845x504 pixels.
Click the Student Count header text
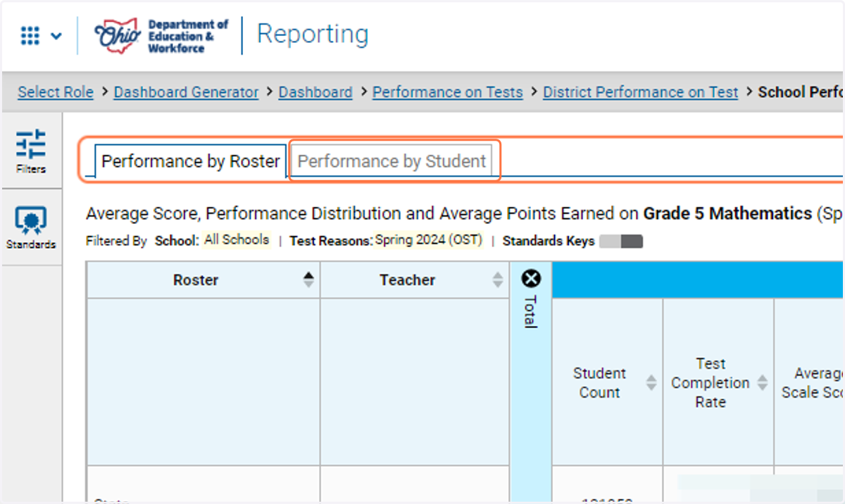[x=599, y=383]
